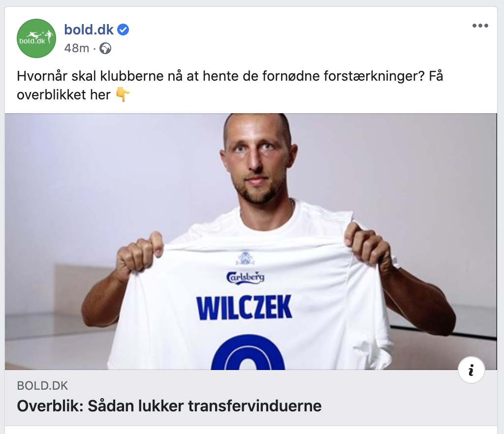Click the club crest above Carlsberg logo
The height and width of the screenshot is (434, 504).
coord(245,259)
